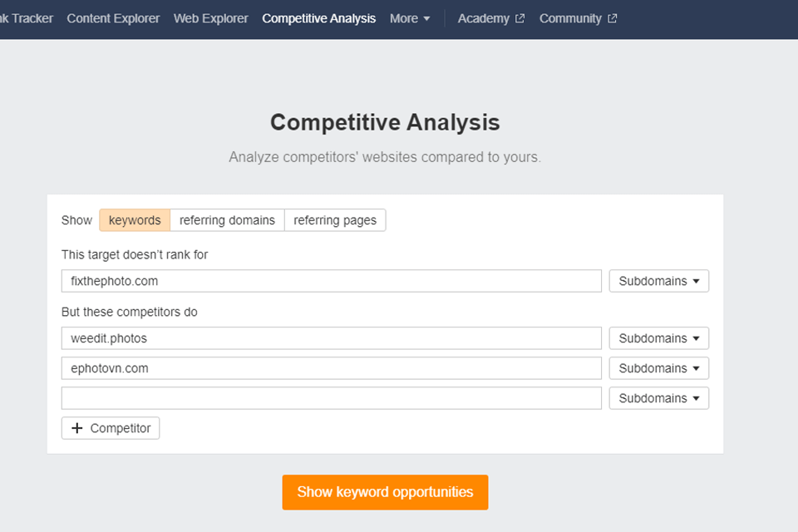Open Subdomains dropdown for ephotovn.com
The width and height of the screenshot is (798, 532).
(x=659, y=368)
